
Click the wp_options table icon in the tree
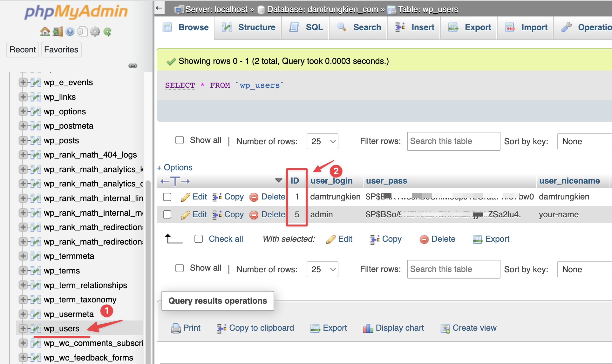(x=36, y=111)
